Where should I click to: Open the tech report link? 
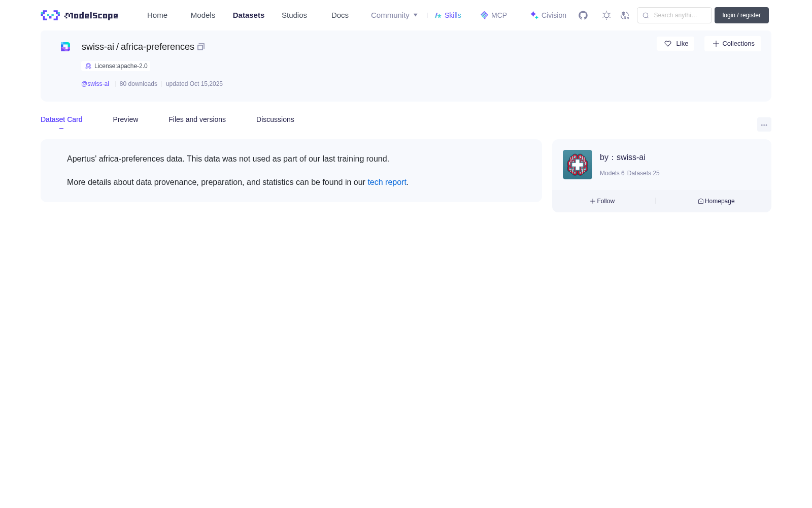point(387,182)
